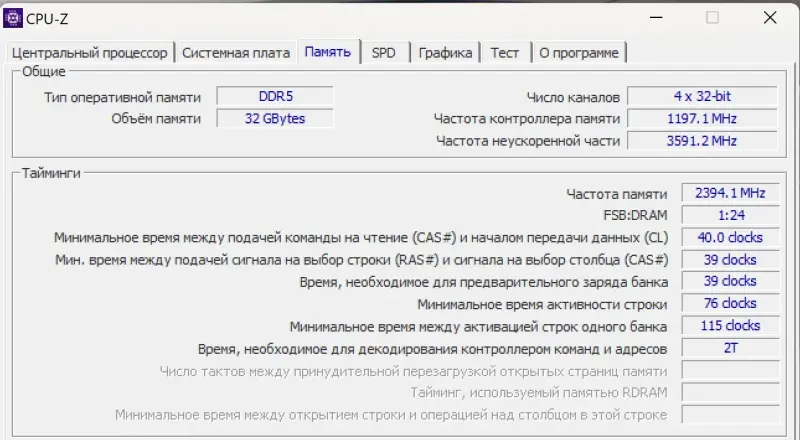
Task: Click the empty RDRAM timing field
Action: tap(730, 392)
